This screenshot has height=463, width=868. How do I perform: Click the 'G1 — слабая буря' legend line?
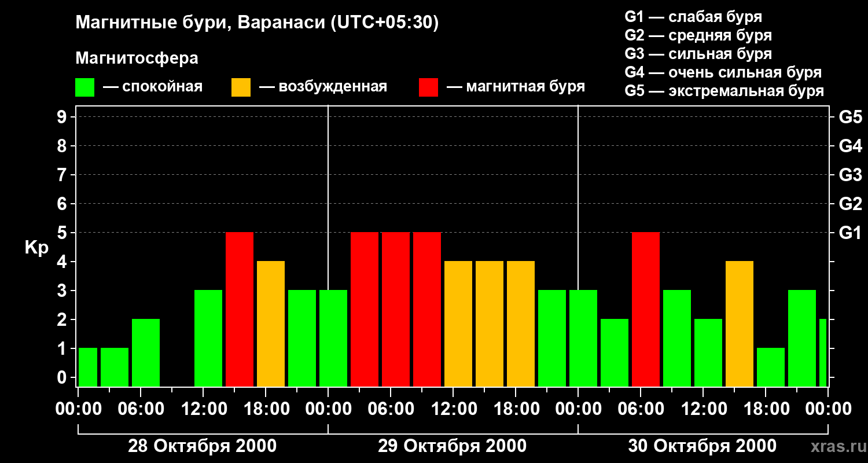pos(693,17)
